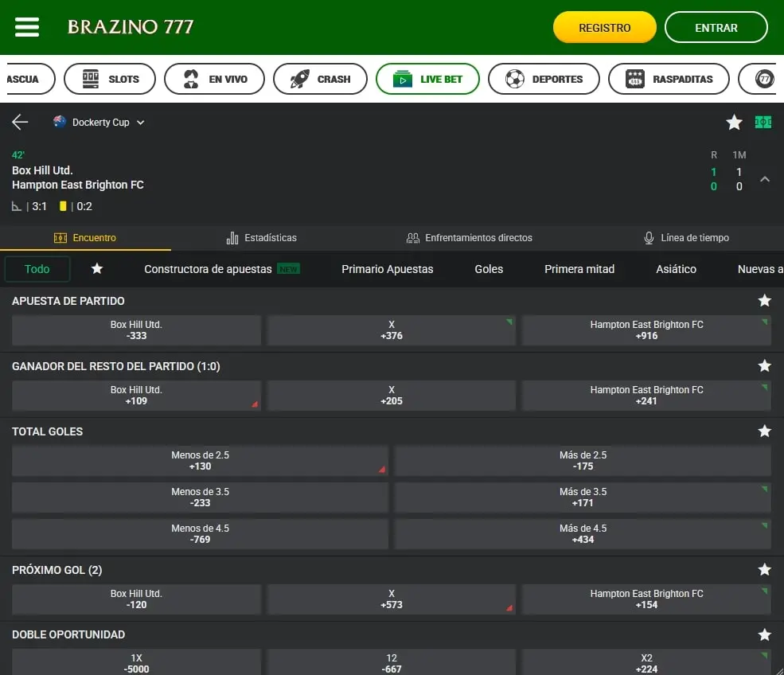This screenshot has width=784, height=675.
Task: Favorite the match with the header star
Action: (x=734, y=122)
